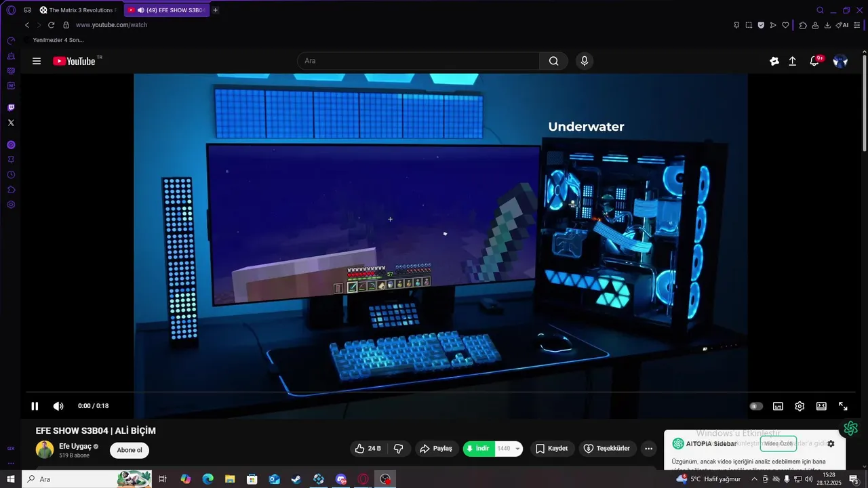Viewport: 868px width, 488px height.
Task: Open video player settings gear
Action: point(800,406)
